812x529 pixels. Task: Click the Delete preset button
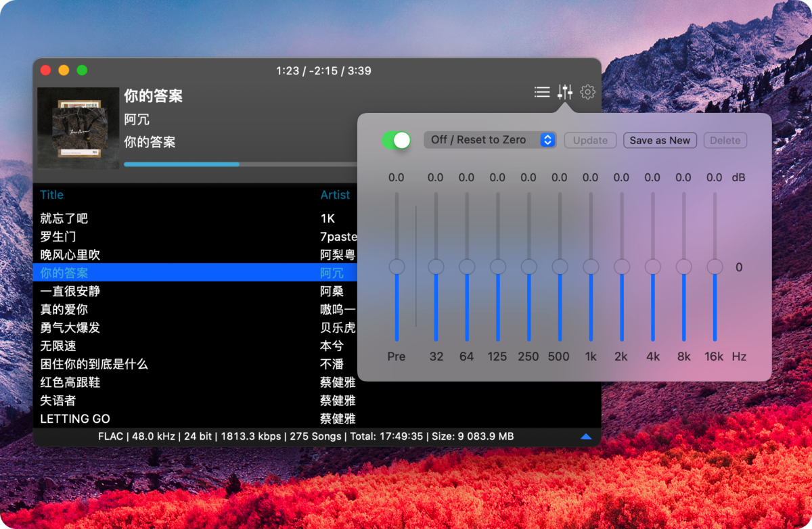pyautogui.click(x=725, y=140)
